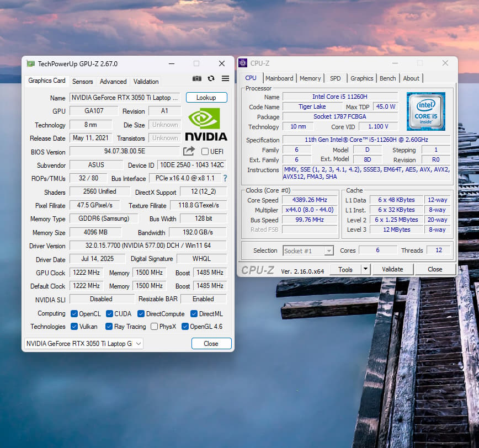479x448 pixels.
Task: Click the BIOS export share icon
Action: [189, 151]
